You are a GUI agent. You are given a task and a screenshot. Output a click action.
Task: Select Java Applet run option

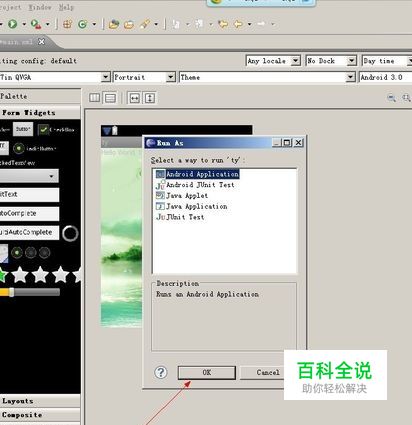point(182,195)
